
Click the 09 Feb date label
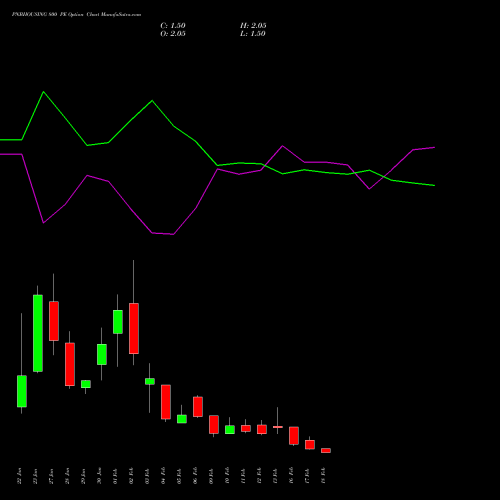click(x=211, y=476)
